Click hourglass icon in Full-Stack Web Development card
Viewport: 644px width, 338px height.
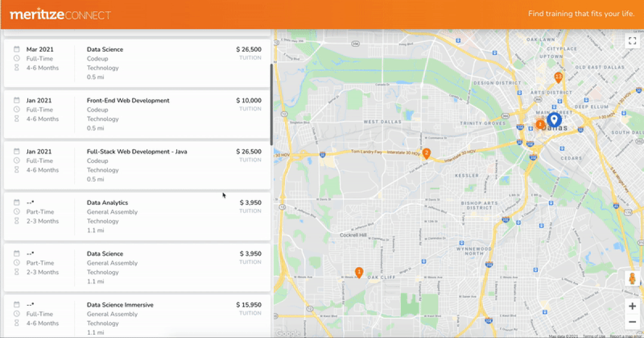(x=17, y=170)
